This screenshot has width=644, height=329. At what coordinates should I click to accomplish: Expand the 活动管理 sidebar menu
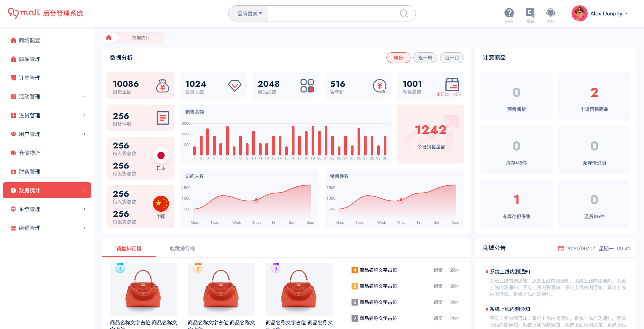pos(47,96)
